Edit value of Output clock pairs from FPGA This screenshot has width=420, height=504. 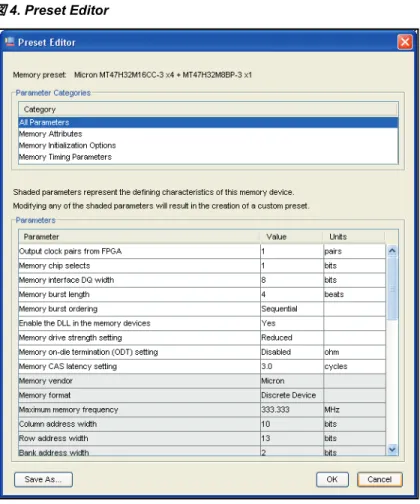[x=292, y=251]
